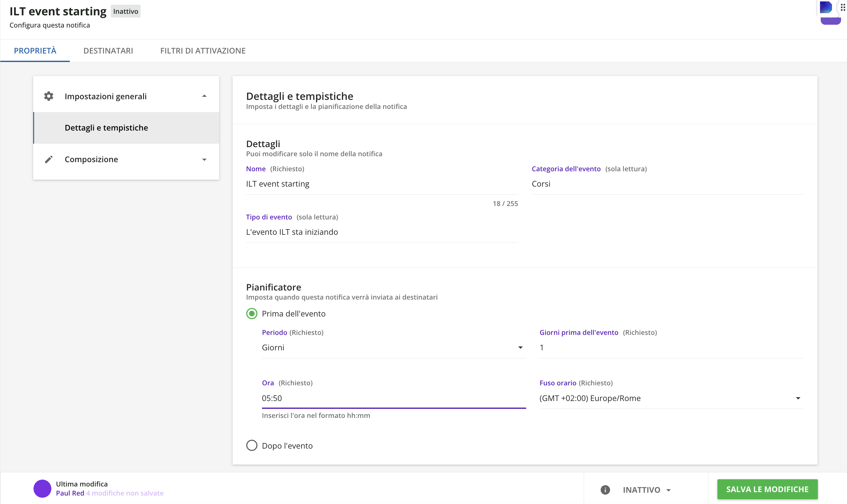
Task: Click the pencil icon beside Composizione
Action: [x=49, y=159]
